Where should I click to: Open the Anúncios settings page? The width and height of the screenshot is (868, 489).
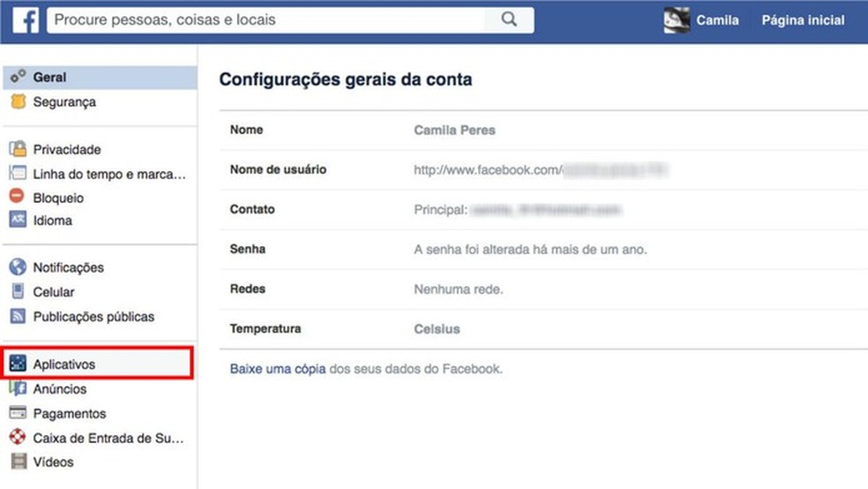(x=60, y=388)
